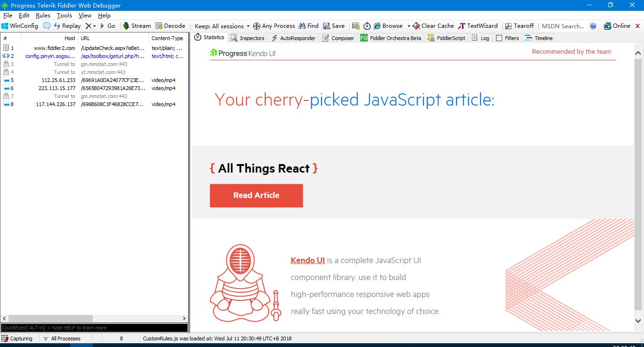
Task: Close the toolbar with red X
Action: [638, 26]
